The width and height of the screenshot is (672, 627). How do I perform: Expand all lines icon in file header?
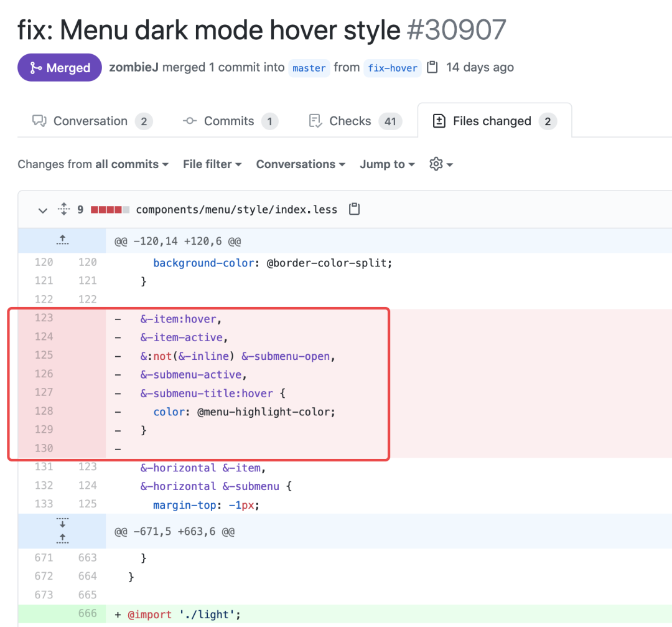[x=63, y=209]
